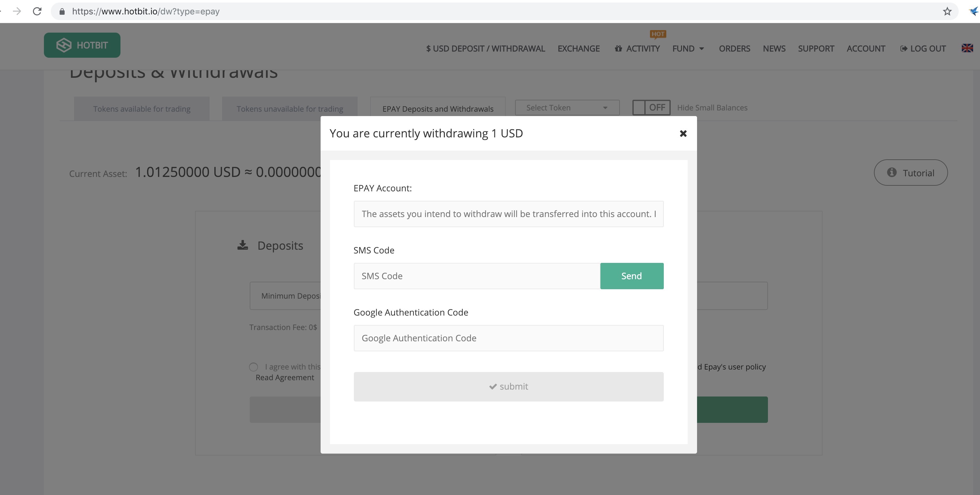Click the Activity gift icon

coord(618,49)
